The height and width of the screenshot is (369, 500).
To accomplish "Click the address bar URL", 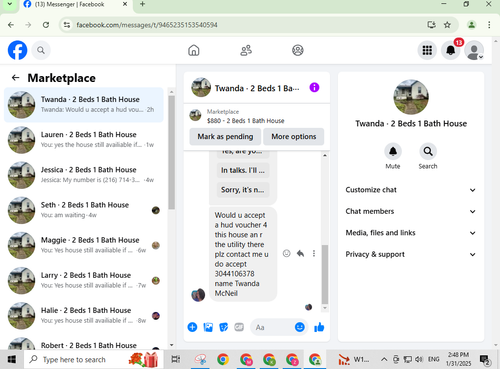I will click(x=147, y=25).
